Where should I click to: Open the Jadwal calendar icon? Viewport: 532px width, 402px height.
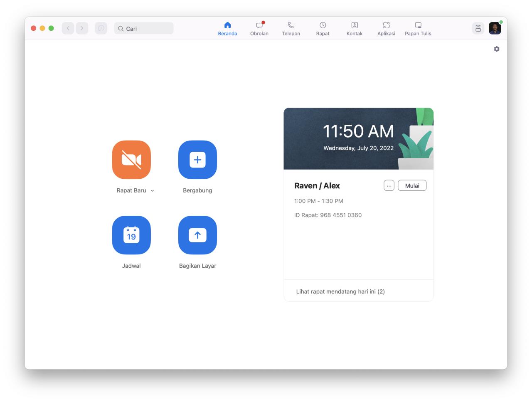(x=131, y=235)
